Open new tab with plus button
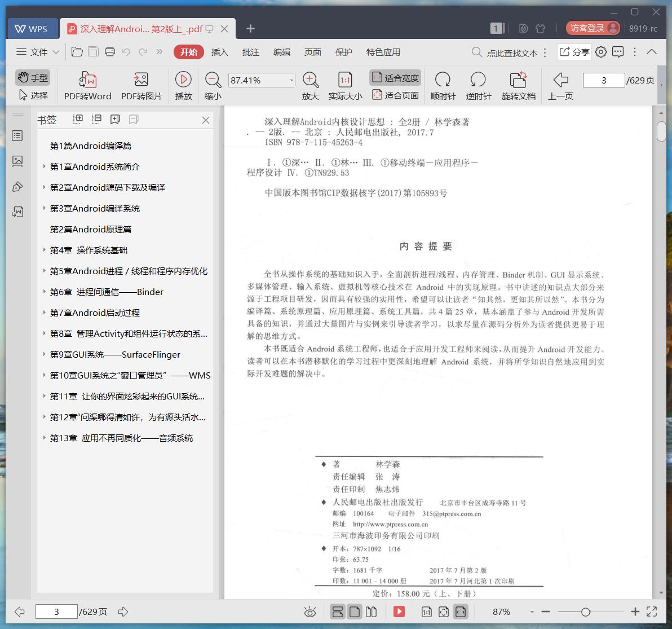This screenshot has height=629, width=672. pos(251,29)
